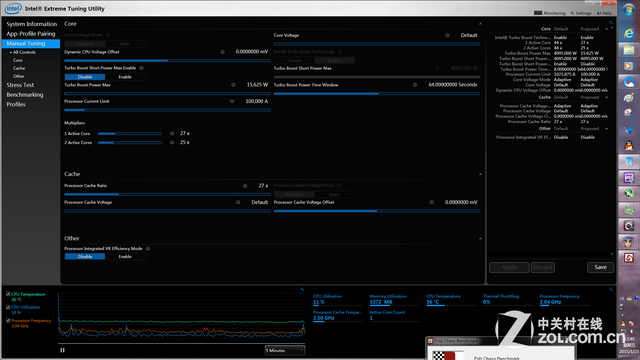
Task: Open the QQ penguin icon in taskbar
Action: (x=629, y=146)
